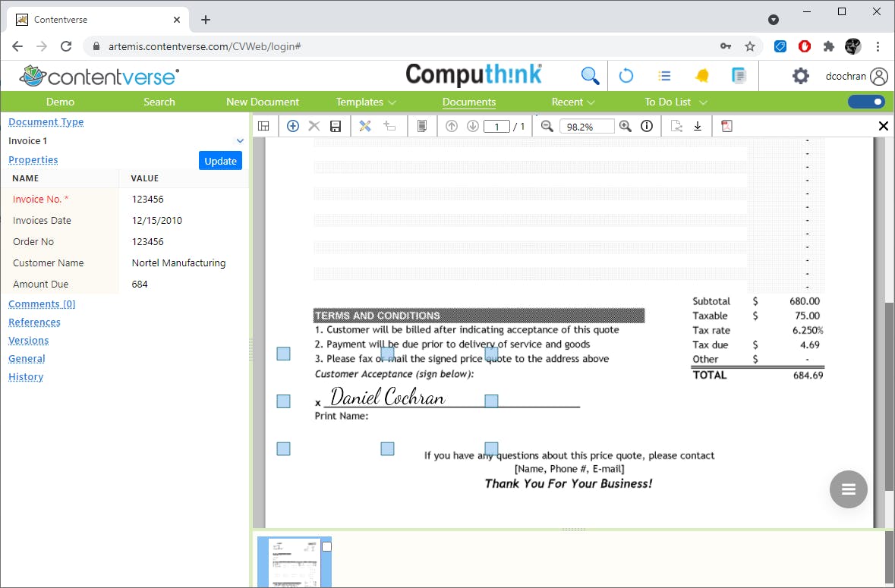Click the delete X icon in the viewer toolbar
The width and height of the screenshot is (895, 588).
point(314,126)
